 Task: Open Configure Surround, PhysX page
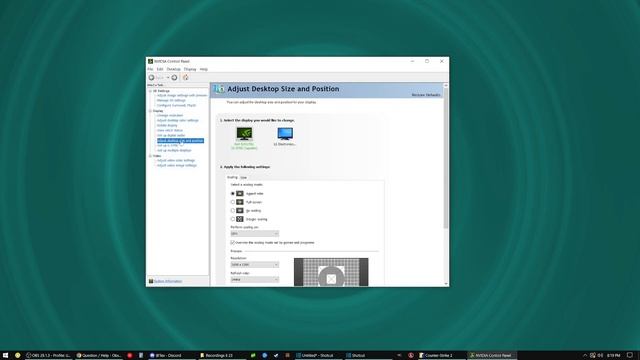tap(176, 105)
